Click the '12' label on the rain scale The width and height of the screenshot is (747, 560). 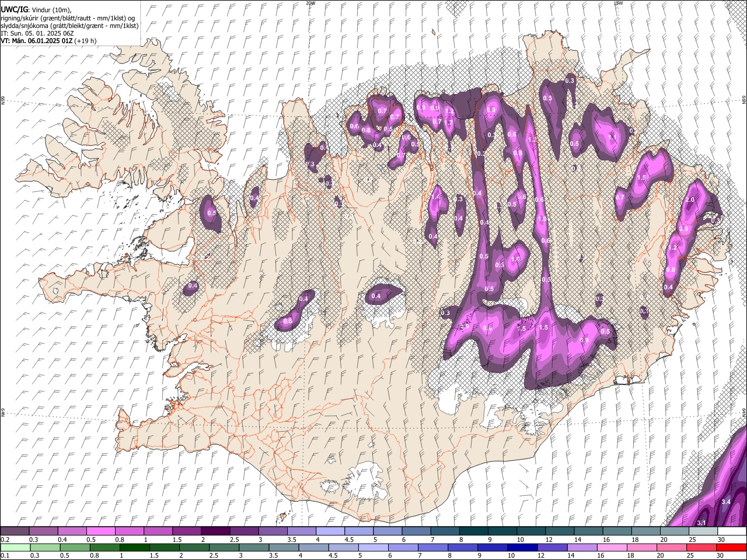[542, 556]
